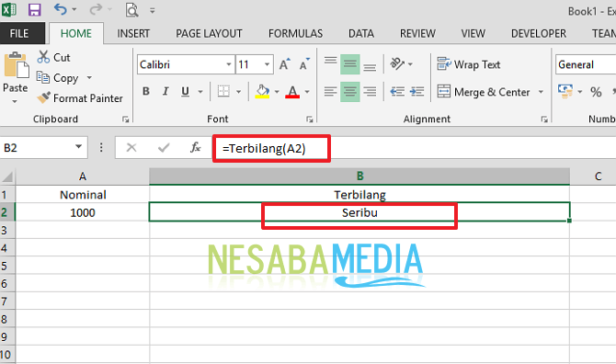The image size is (616, 364).
Task: Click the Wrap Text button
Action: click(x=468, y=64)
